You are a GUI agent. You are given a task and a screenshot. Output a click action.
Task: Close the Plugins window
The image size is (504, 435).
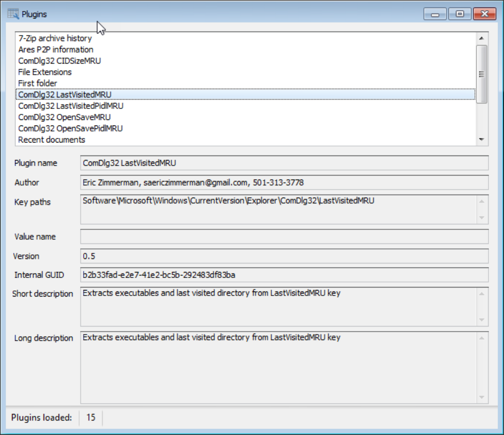(x=484, y=14)
